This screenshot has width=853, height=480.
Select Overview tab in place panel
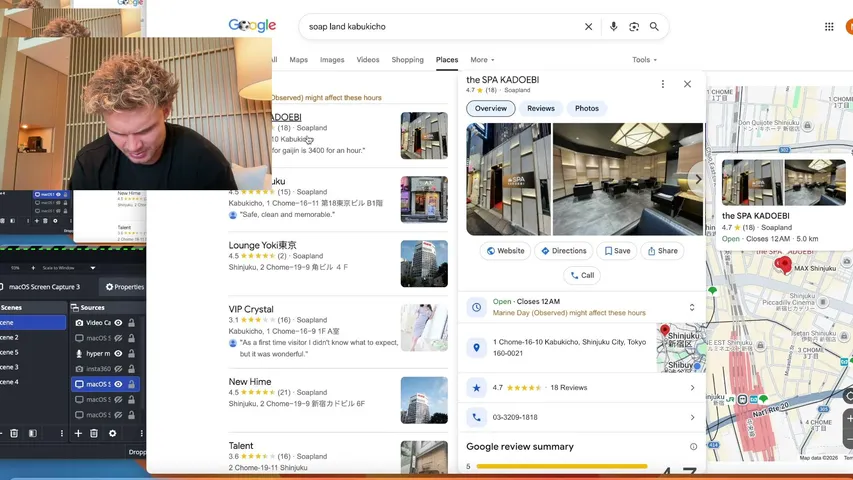click(491, 108)
